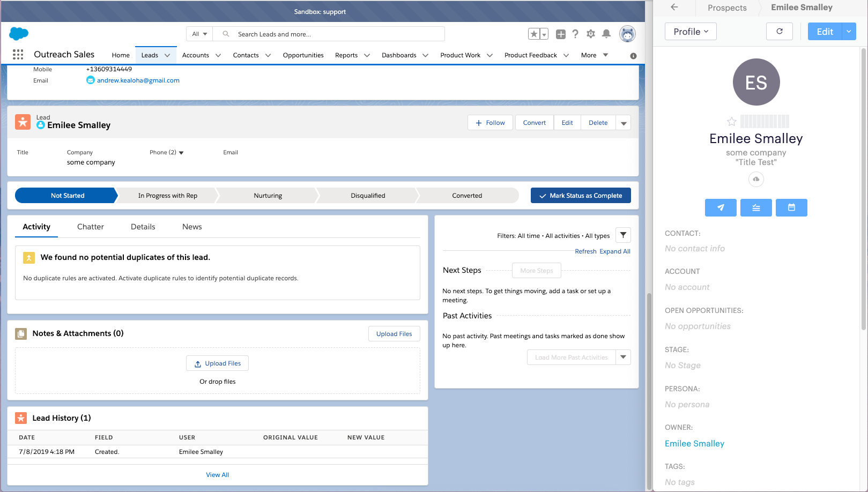Image resolution: width=868 pixels, height=492 pixels.
Task: Click the Lead History icon
Action: coord(21,418)
